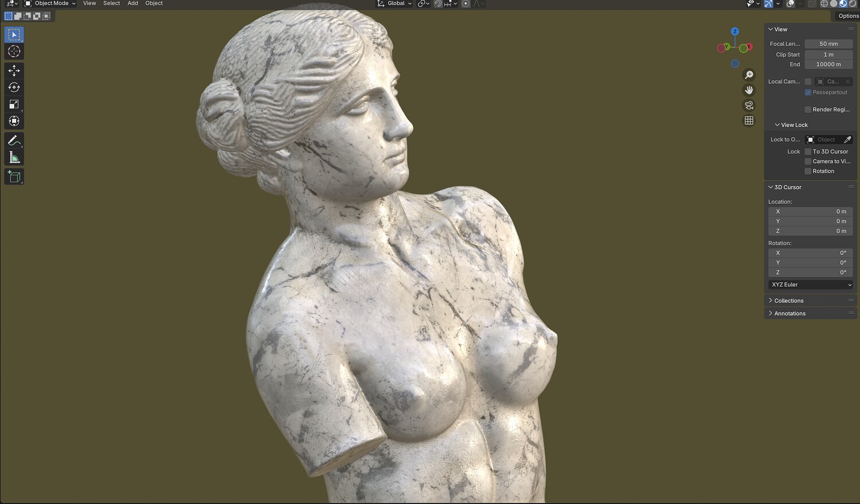Click 3D Cursor Location X field
Image resolution: width=860 pixels, height=504 pixels.
tap(811, 212)
